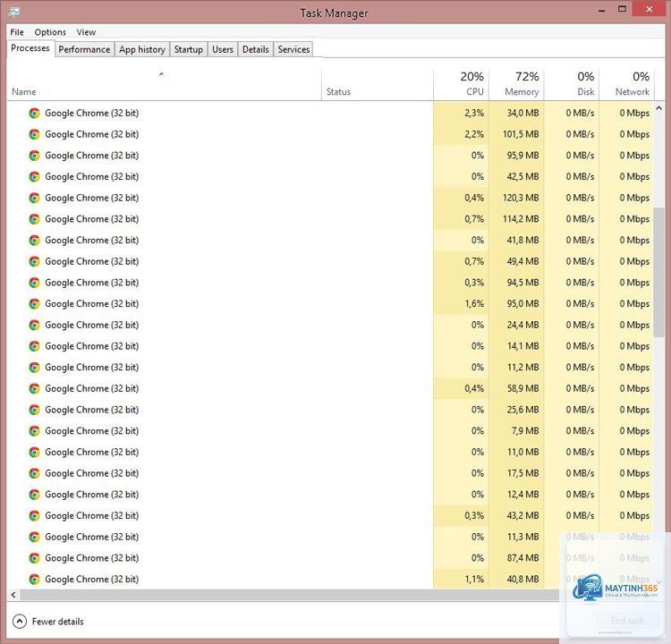Click Chrome icon in the 7,9 MB row
This screenshot has height=644, width=671.
(x=34, y=431)
